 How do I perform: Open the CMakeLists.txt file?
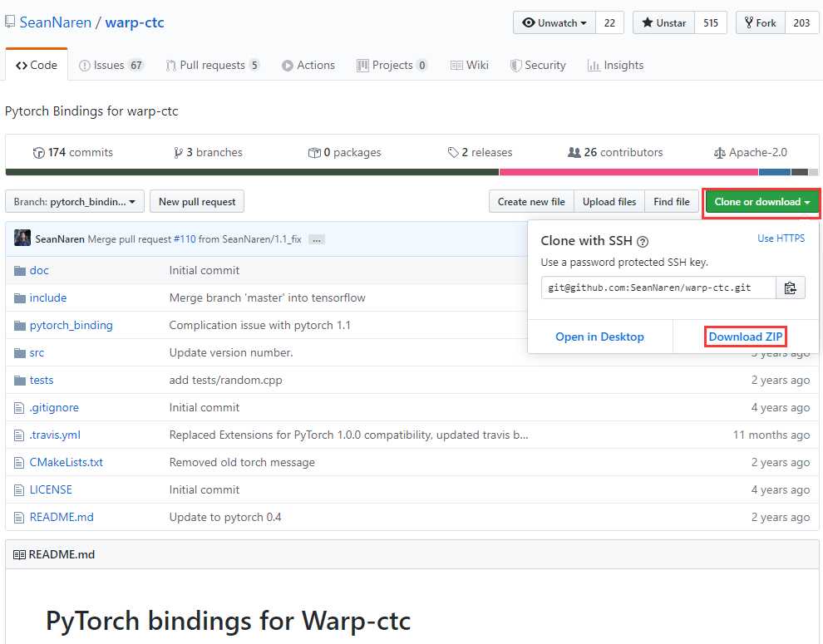tap(67, 462)
